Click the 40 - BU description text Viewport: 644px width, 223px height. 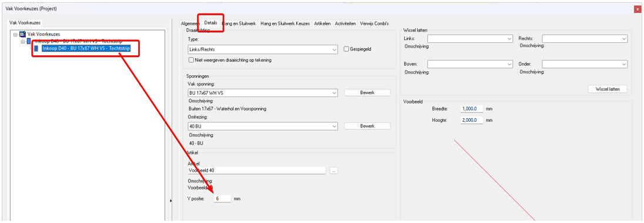pos(196,143)
